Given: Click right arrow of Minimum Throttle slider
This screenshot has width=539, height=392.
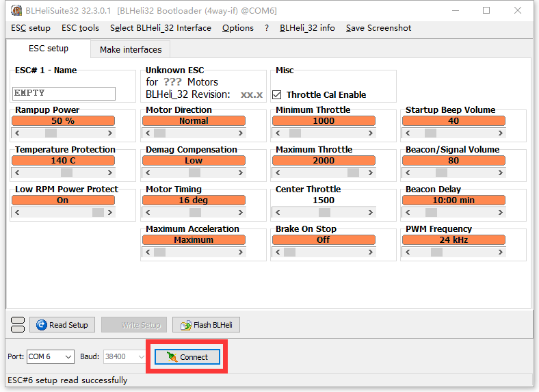Looking at the screenshot, I should [x=371, y=133].
